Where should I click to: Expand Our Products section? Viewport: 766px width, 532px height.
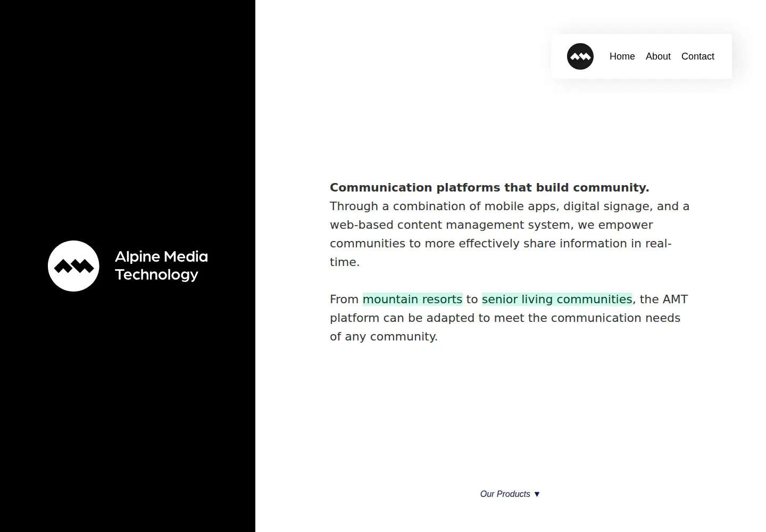coord(510,494)
